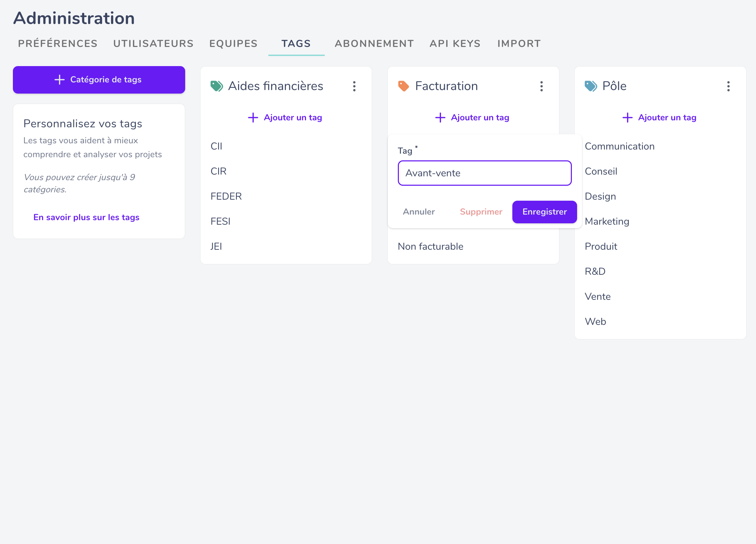Image resolution: width=756 pixels, height=544 pixels.
Task: Open the En savoir plus sur les tags link
Action: click(86, 217)
